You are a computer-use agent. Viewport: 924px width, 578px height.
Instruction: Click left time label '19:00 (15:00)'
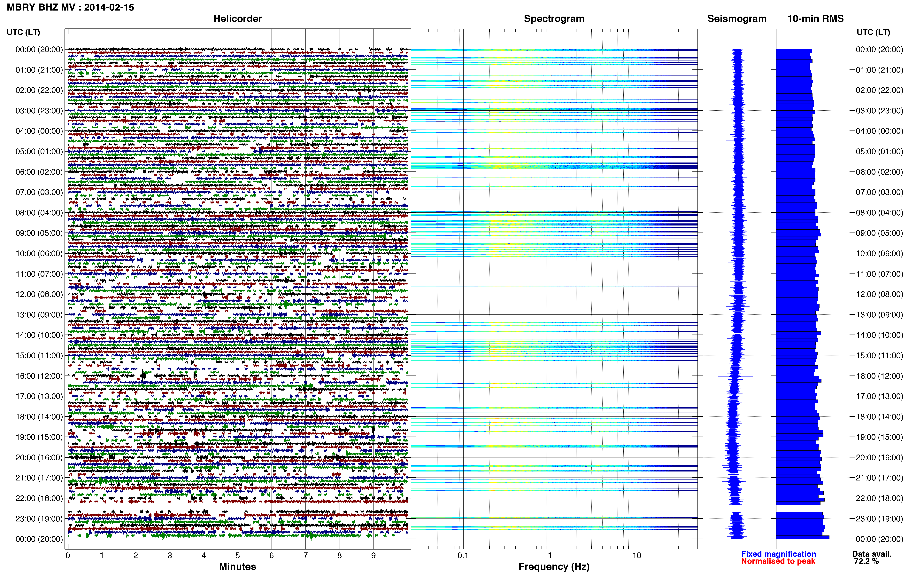coord(39,437)
